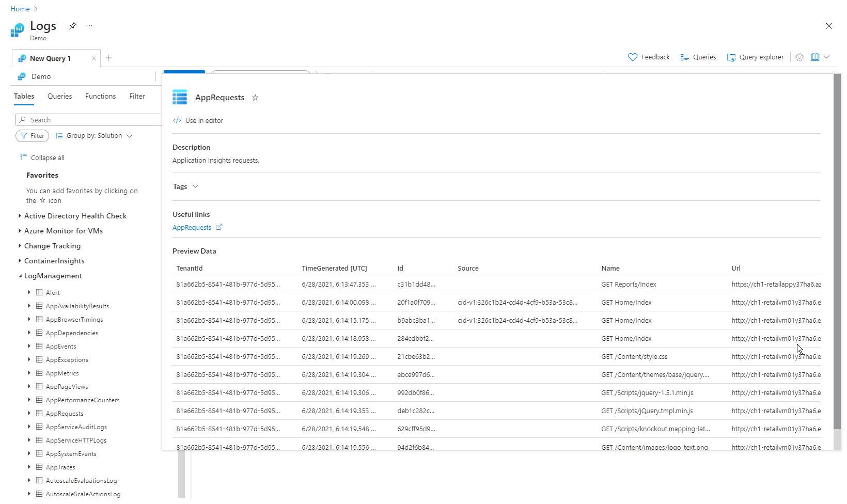
Task: Click the AppMetrics table icon
Action: pos(39,373)
